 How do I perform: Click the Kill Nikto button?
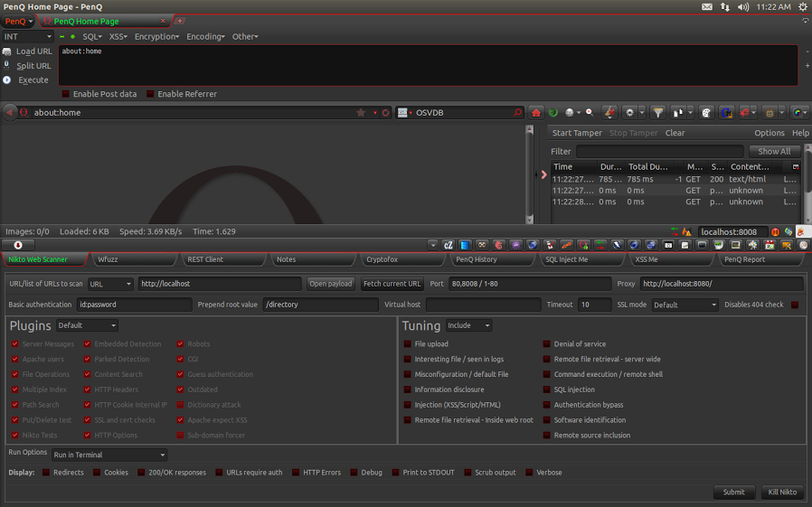coord(782,492)
